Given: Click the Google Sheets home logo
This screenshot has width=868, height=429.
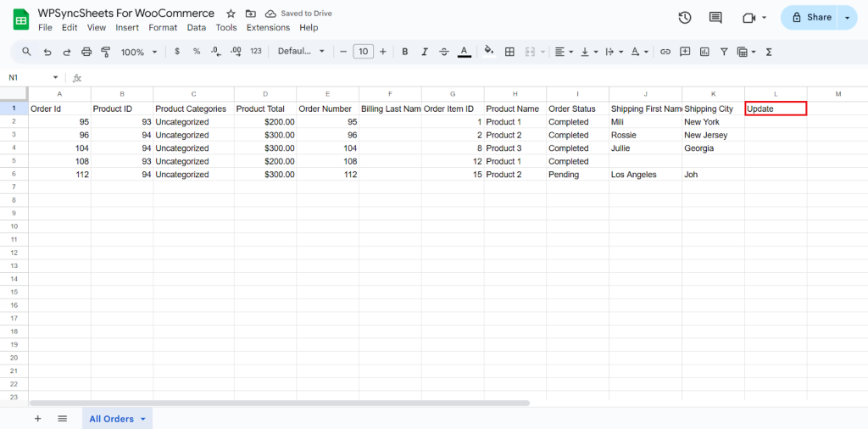Looking at the screenshot, I should pyautogui.click(x=21, y=20).
